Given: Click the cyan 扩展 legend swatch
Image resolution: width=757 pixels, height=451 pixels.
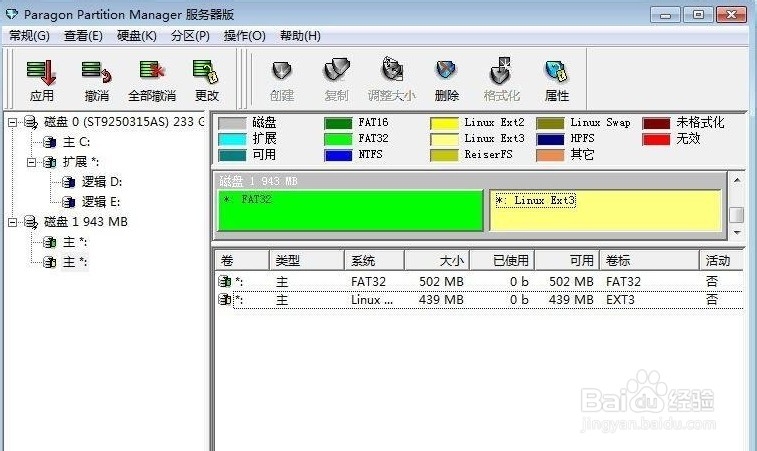Looking at the screenshot, I should (232, 140).
